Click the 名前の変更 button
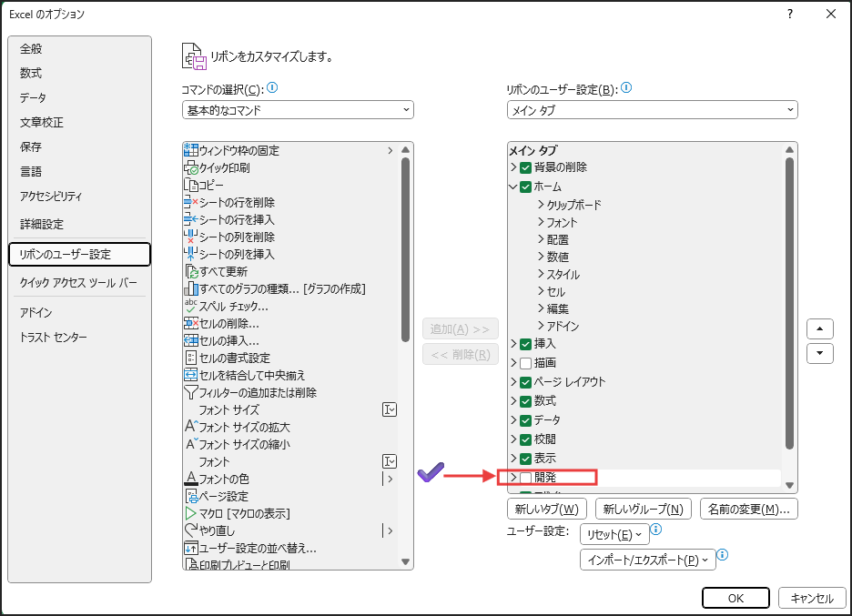Image resolution: width=852 pixels, height=616 pixels. click(x=749, y=509)
